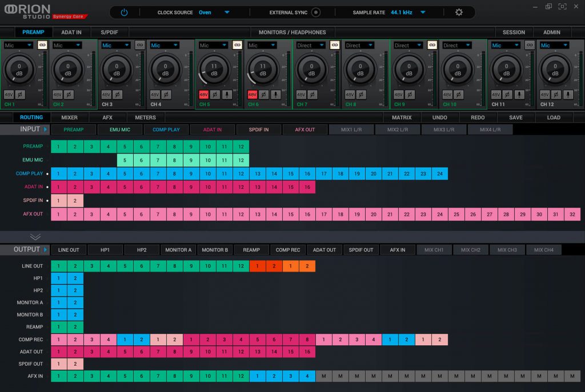Viewport: 585px width, 392px height.
Task: Enable 48V phantom power on CH 1
Action: tap(9, 94)
